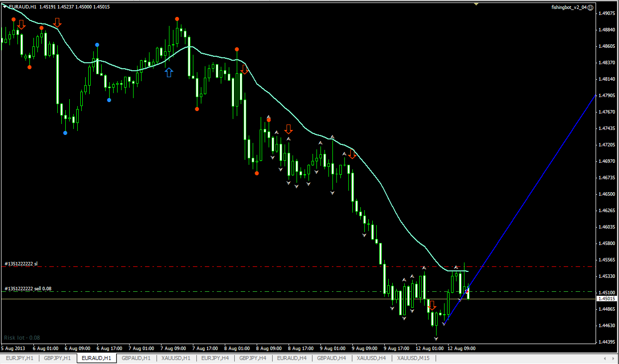Click the fishingbot smiley face icon
619x364 pixels.
pos(591,7)
